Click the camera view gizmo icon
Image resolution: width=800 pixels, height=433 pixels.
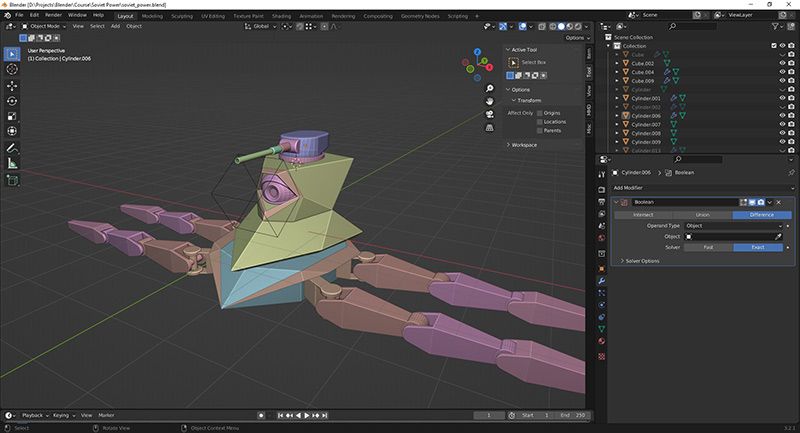(x=489, y=113)
